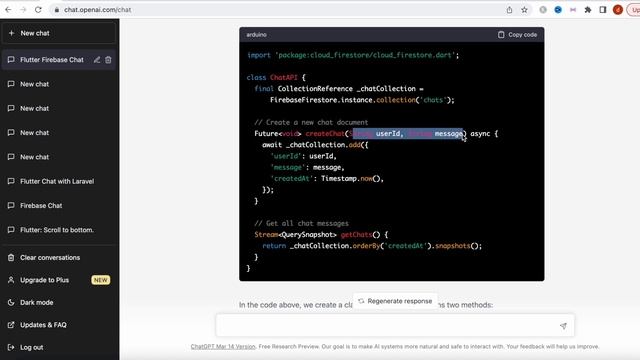Click the '// Get all chat messages' comment

302,223
